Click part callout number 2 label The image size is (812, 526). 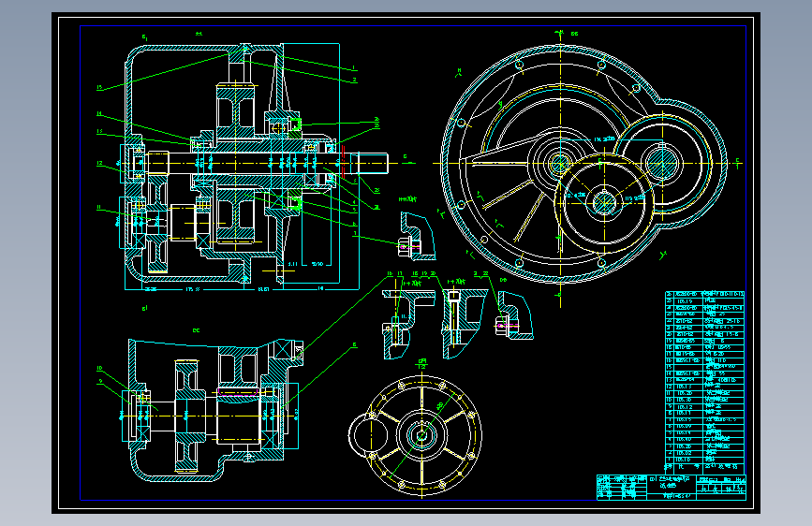(x=354, y=80)
